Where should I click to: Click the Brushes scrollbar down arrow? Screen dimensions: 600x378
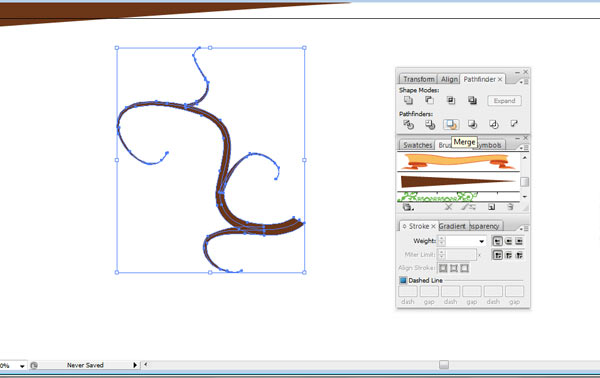click(x=525, y=197)
